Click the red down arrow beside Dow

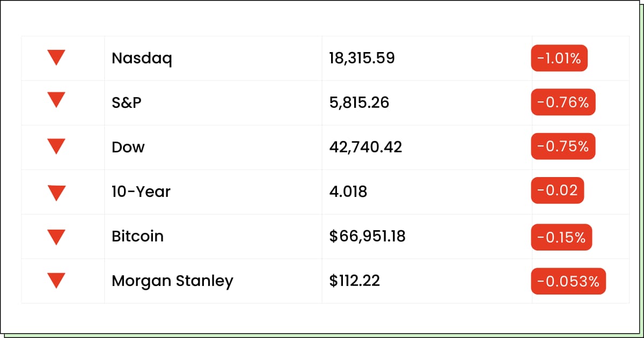tap(56, 146)
